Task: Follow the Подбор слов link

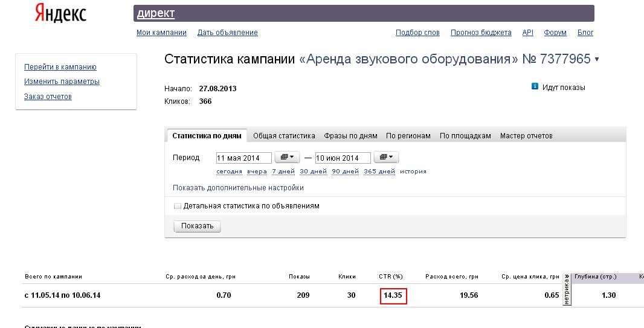Action: [x=417, y=33]
